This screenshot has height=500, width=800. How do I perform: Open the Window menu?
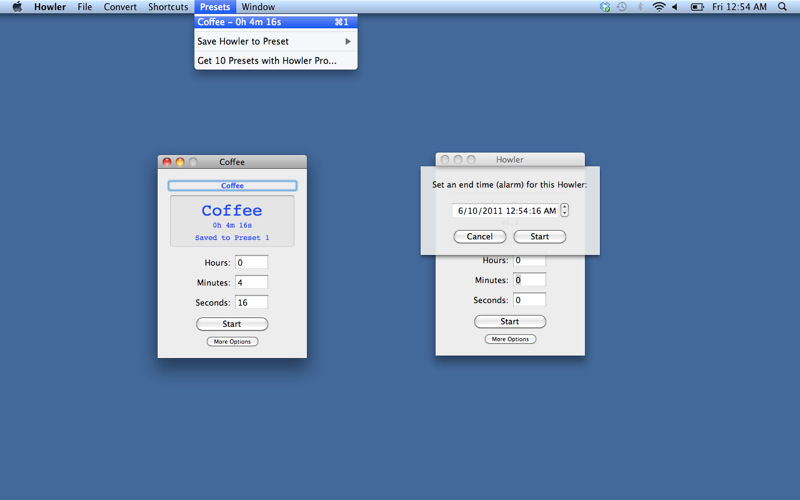[258, 7]
